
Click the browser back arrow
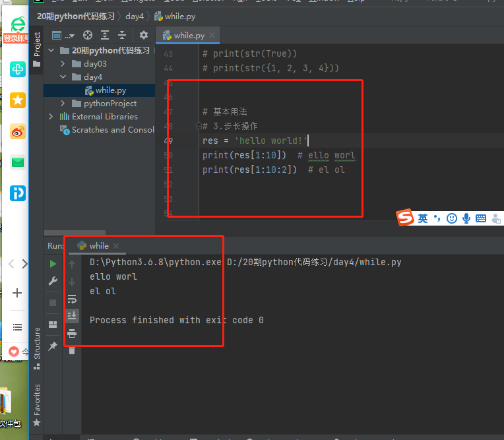[x=11, y=264]
